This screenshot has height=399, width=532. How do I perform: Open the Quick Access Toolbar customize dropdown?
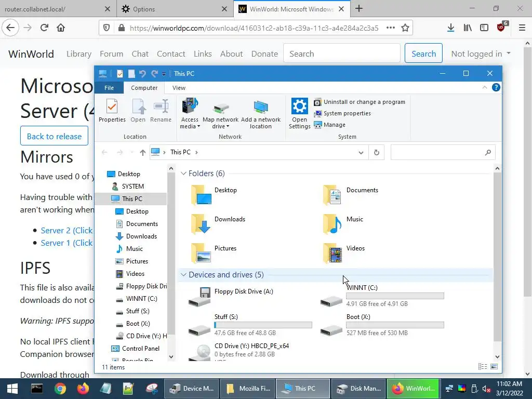coord(164,74)
